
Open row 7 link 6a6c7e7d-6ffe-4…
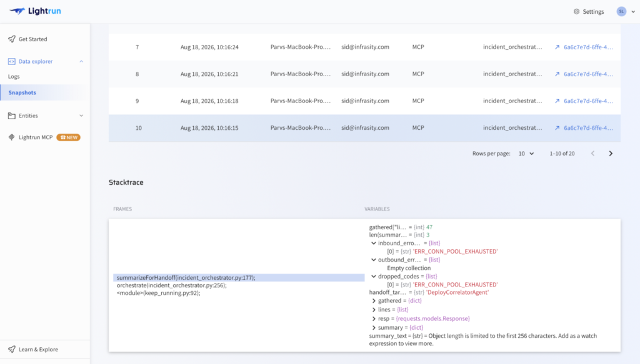[588, 47]
